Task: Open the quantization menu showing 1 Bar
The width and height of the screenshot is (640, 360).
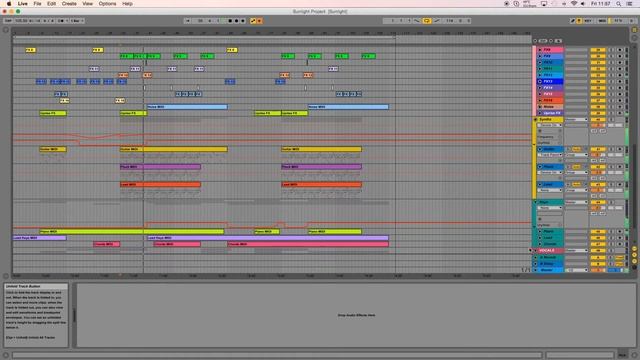Action: tap(76, 20)
